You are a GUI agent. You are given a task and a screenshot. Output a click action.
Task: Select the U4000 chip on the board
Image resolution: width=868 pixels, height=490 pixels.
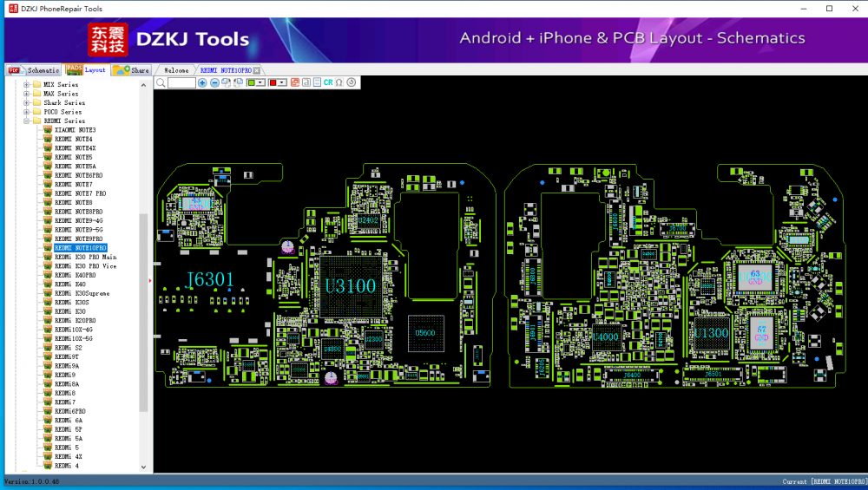(x=606, y=336)
